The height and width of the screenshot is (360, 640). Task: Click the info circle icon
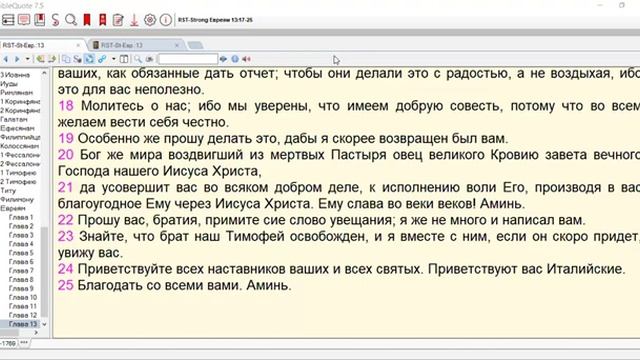pyautogui.click(x=165, y=20)
